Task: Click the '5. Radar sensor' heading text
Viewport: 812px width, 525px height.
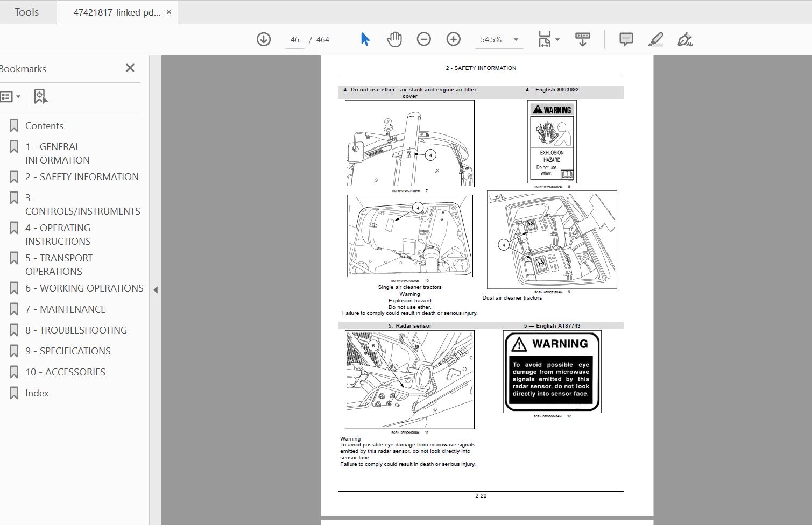Action: pyautogui.click(x=410, y=326)
